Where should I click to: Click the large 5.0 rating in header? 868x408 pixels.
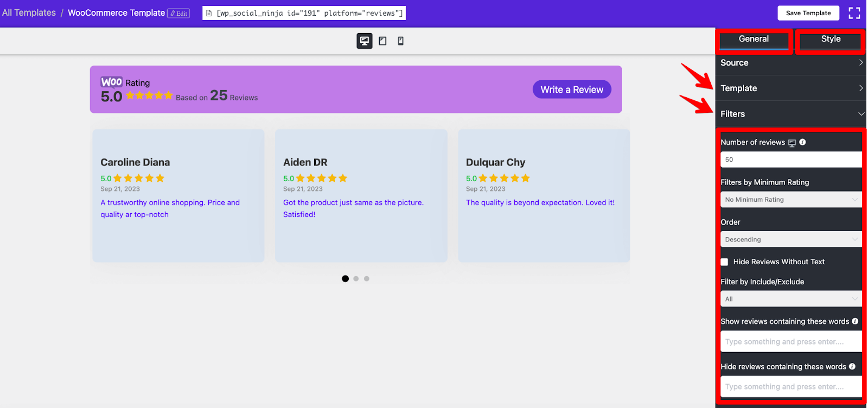click(111, 97)
